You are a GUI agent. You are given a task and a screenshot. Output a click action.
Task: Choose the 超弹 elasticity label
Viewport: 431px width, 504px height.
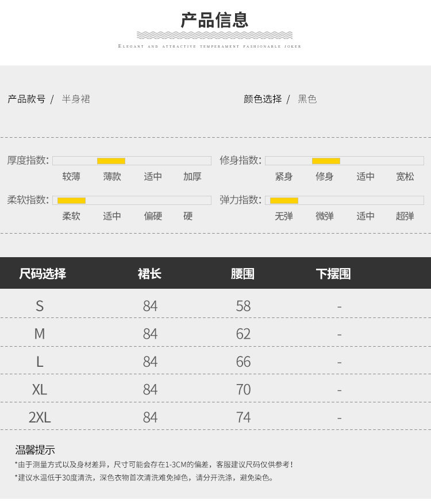coord(405,216)
